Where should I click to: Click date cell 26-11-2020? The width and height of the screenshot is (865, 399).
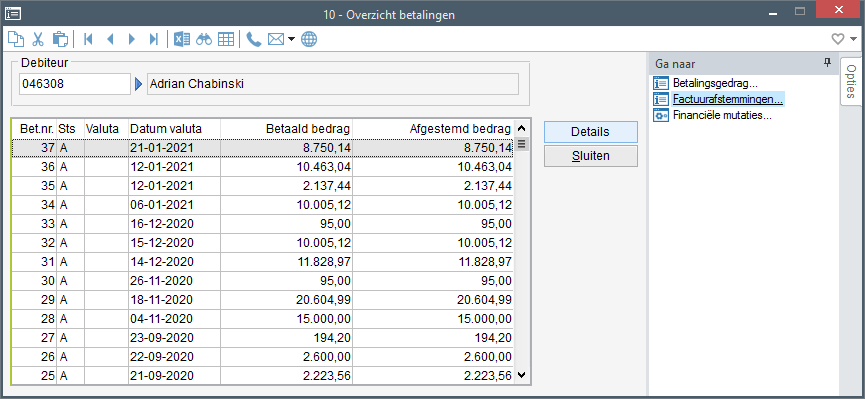click(x=174, y=281)
